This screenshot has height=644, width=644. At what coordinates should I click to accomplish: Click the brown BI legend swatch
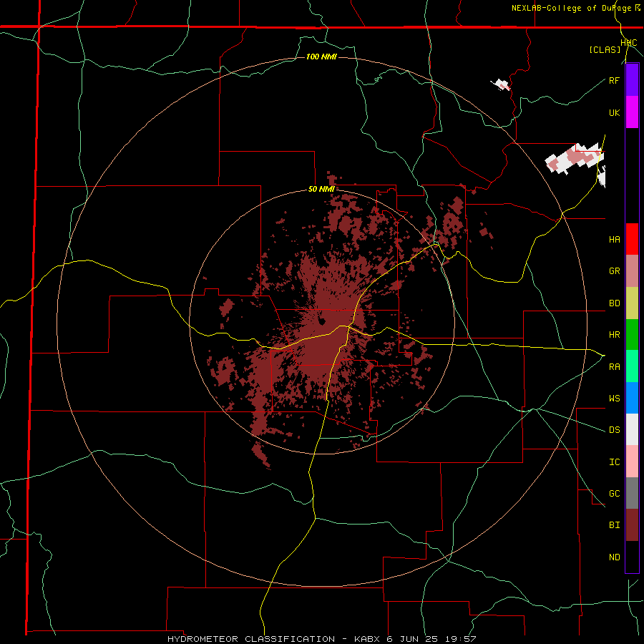tap(632, 525)
